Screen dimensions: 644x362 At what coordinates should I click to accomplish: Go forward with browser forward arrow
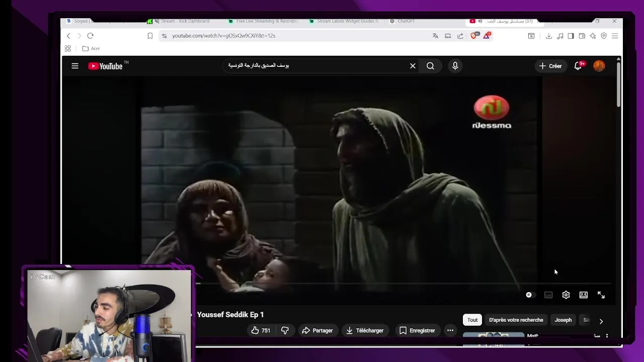click(79, 36)
